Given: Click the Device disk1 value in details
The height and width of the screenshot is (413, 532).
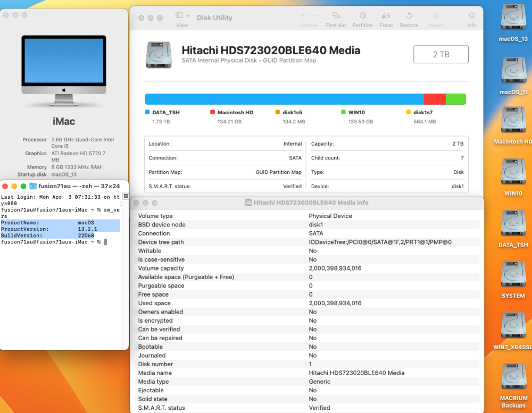Looking at the screenshot, I should coord(458,186).
